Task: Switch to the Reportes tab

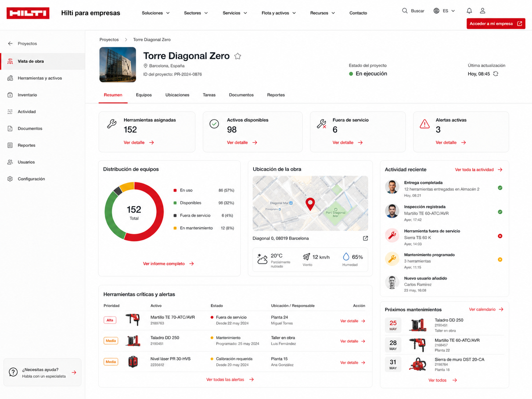Action: (276, 95)
